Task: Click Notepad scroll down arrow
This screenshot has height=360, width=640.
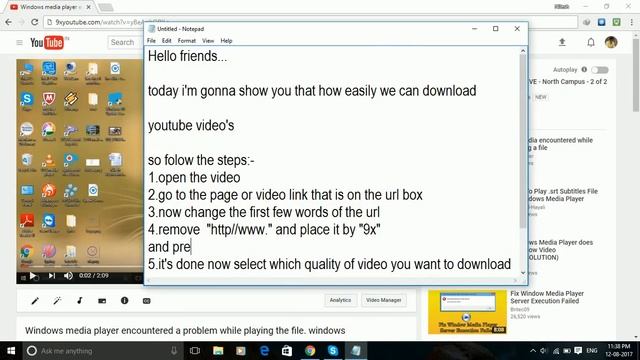Action: [523, 273]
